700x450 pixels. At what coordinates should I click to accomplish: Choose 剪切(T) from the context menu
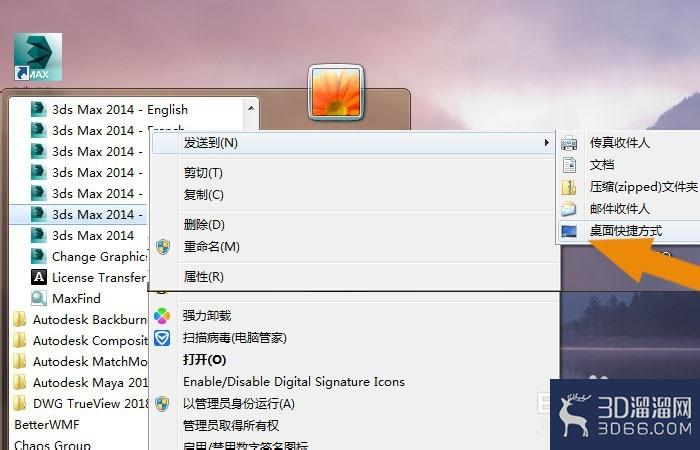pyautogui.click(x=203, y=173)
